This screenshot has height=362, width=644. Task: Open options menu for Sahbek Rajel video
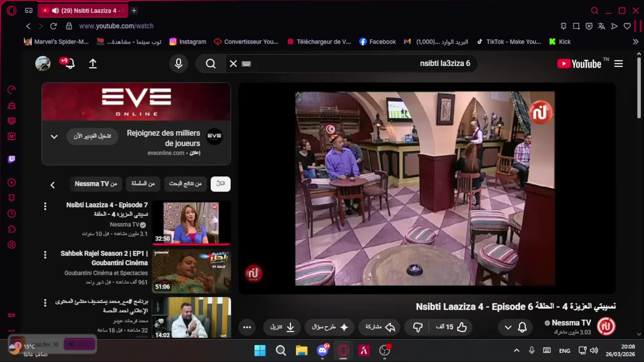tap(45, 254)
